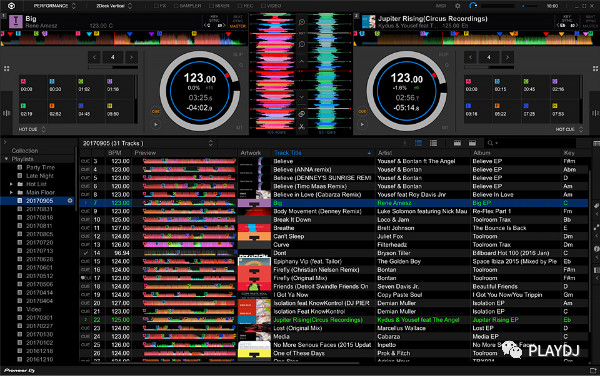Select the Party Time playlist
The height and width of the screenshot is (376, 600).
tap(40, 168)
